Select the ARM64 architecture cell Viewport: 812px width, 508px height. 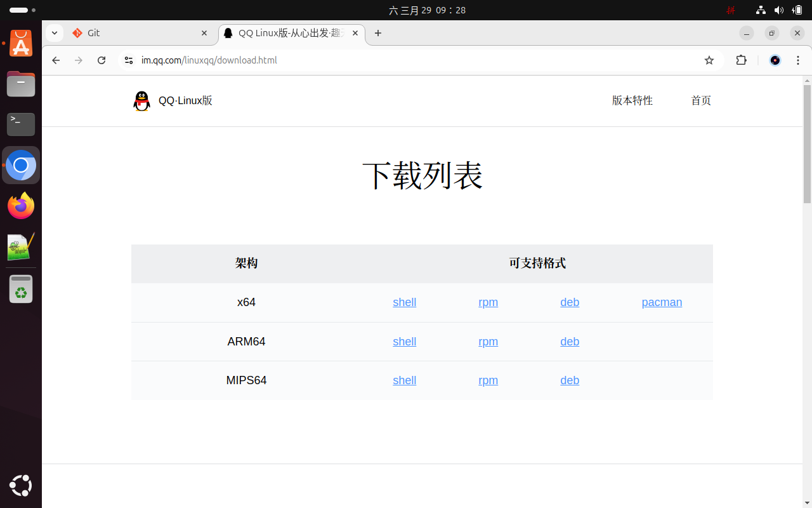coord(246,342)
